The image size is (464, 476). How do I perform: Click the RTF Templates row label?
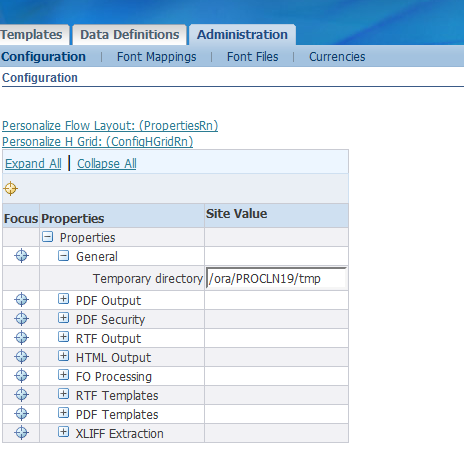[117, 396]
